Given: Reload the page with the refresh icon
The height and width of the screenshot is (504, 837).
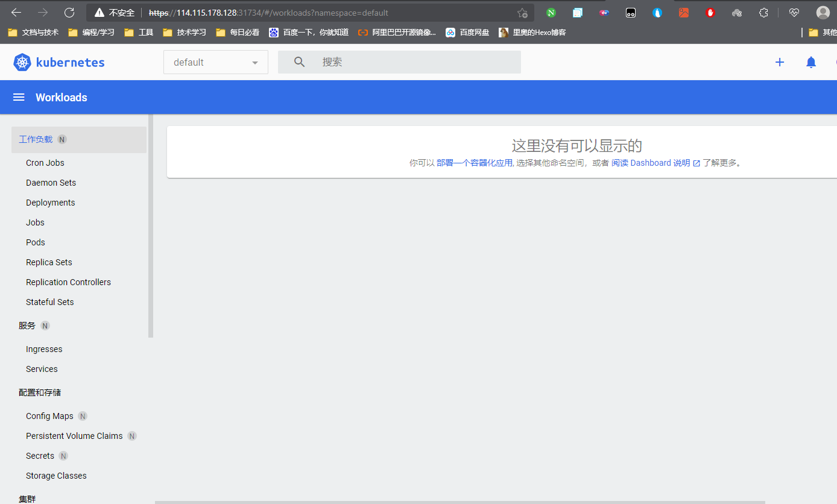Looking at the screenshot, I should pos(69,12).
